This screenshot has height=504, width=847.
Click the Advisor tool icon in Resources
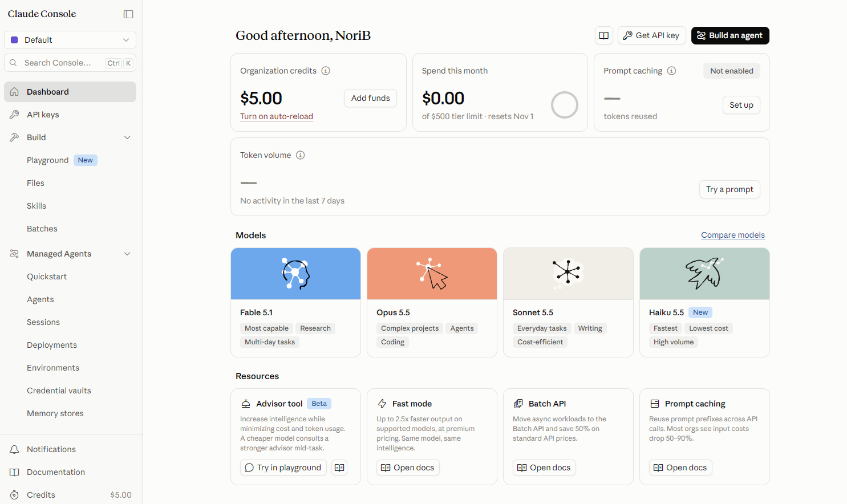pyautogui.click(x=246, y=404)
